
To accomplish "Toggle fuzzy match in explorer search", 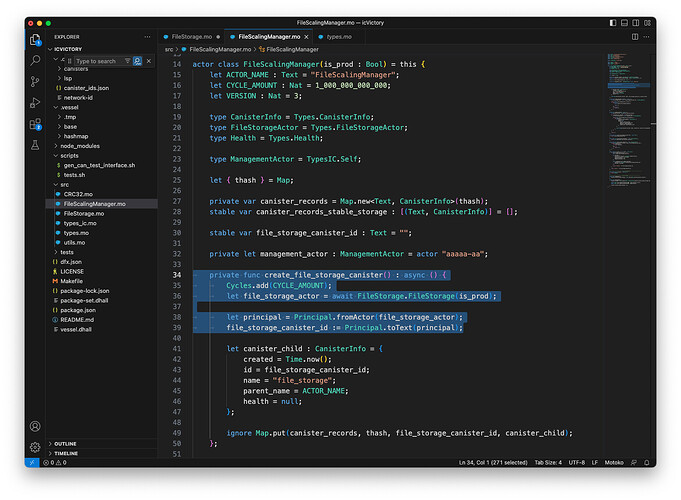I will click(x=138, y=61).
